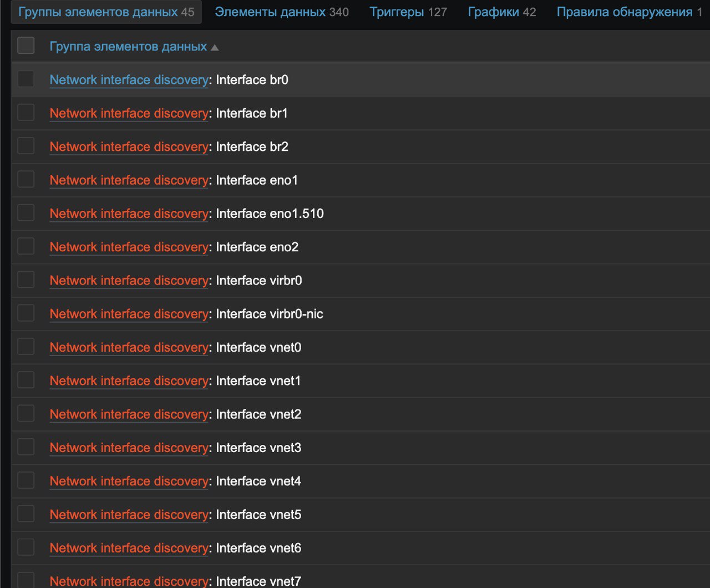Click the text Interface vnet0

coord(258,347)
